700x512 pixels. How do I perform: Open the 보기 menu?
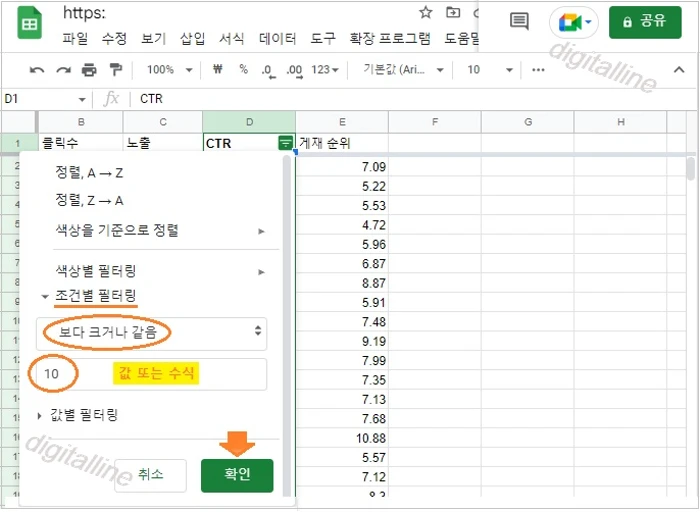153,39
